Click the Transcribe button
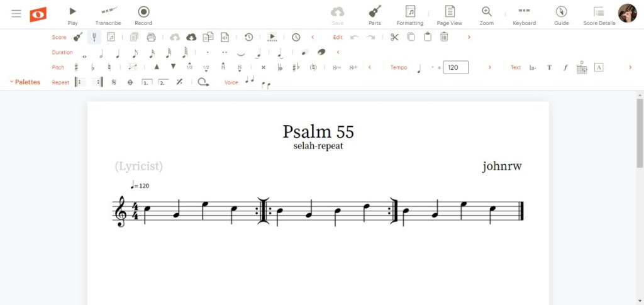Viewport: 644px width, 305px height. (108, 15)
